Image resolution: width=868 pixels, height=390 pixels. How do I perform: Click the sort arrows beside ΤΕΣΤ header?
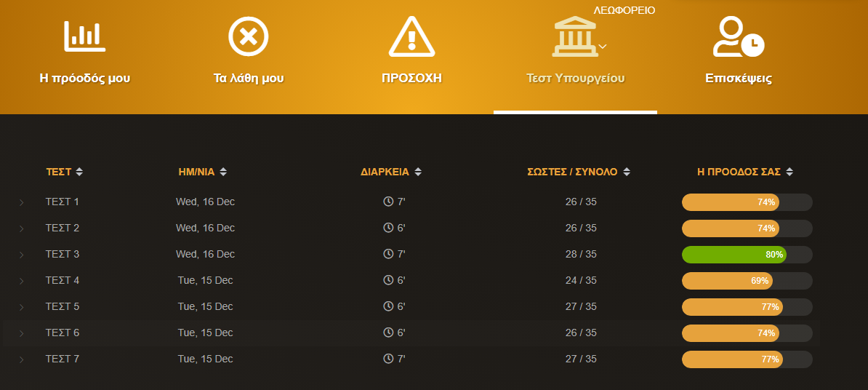pos(79,172)
